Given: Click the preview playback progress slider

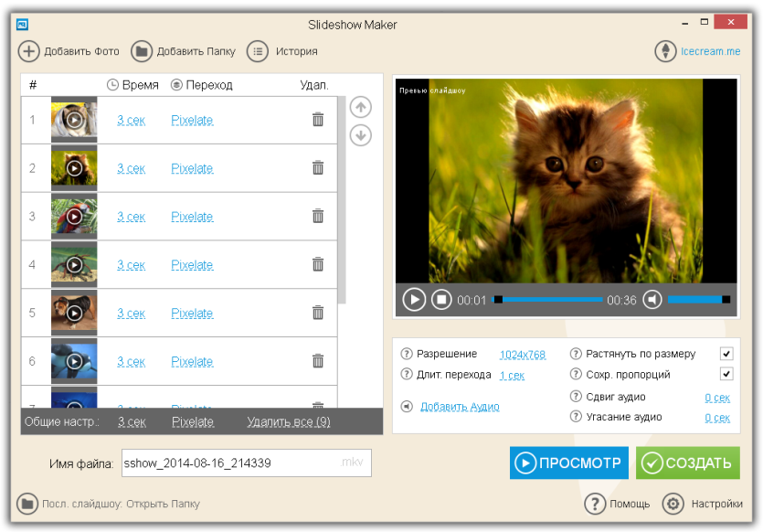Looking at the screenshot, I should click(547, 299).
